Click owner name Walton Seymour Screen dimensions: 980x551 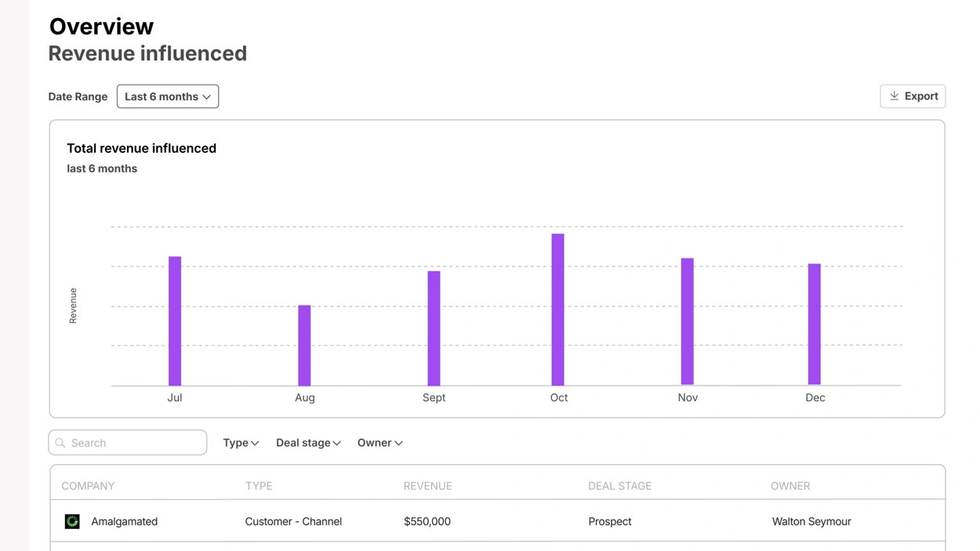click(811, 521)
